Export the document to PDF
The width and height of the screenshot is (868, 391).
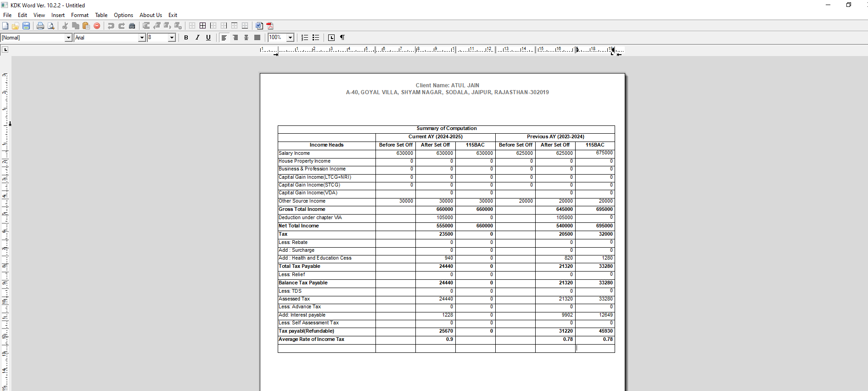[270, 26]
